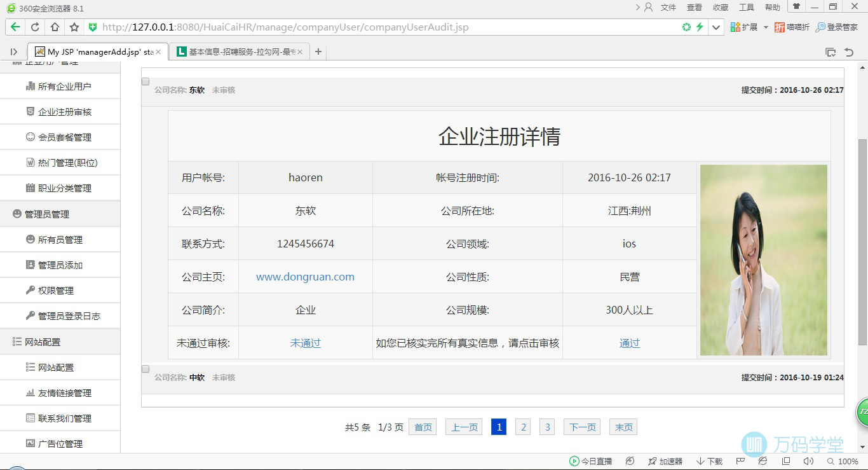Click the 100% zoom level control

(x=843, y=461)
